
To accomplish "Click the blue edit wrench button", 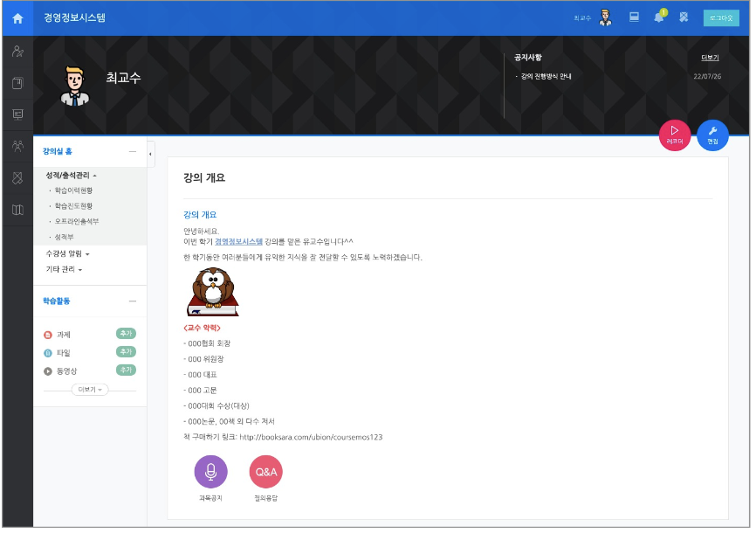I will (x=712, y=135).
